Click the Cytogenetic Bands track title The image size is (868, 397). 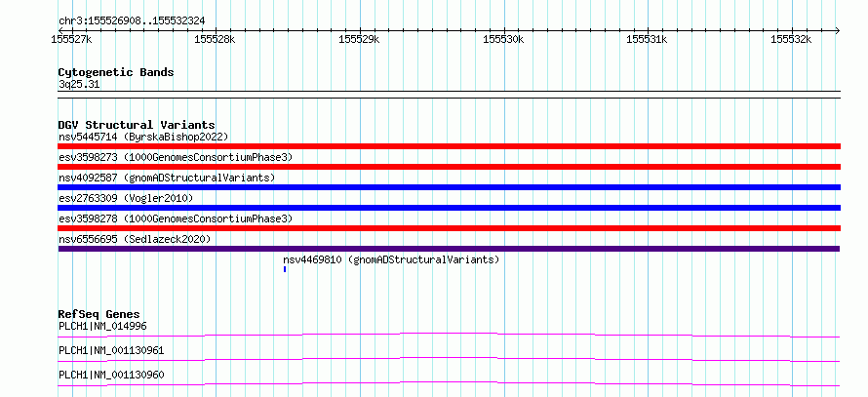(x=116, y=72)
